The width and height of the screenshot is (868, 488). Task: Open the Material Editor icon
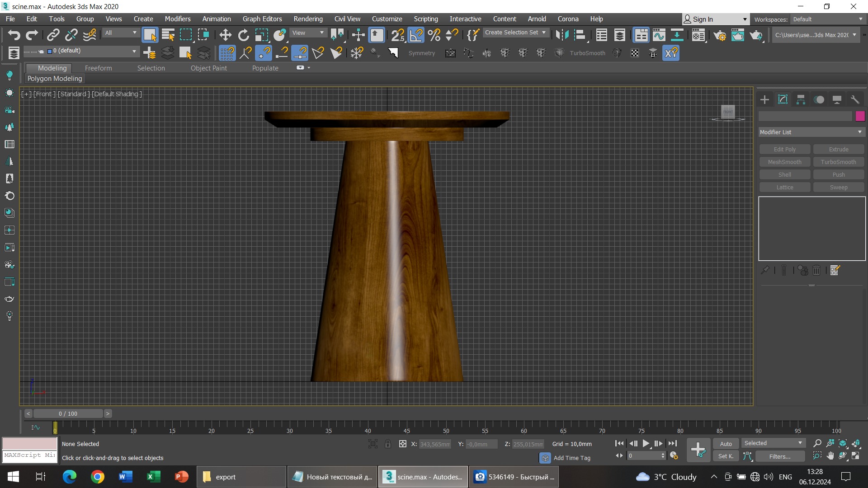pyautogui.click(x=698, y=35)
